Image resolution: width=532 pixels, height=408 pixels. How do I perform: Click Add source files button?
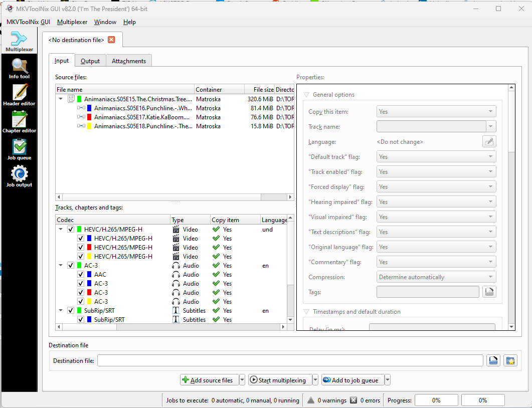pos(209,380)
